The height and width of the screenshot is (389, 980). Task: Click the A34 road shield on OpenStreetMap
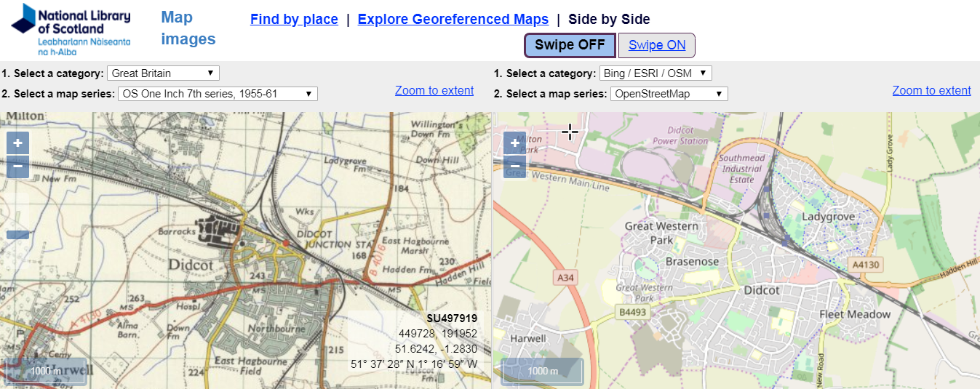coord(566,278)
